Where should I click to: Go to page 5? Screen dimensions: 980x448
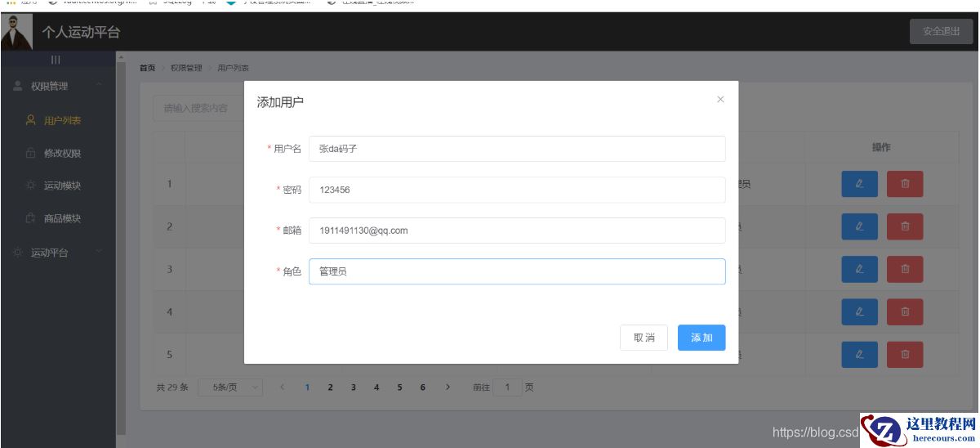[399, 387]
